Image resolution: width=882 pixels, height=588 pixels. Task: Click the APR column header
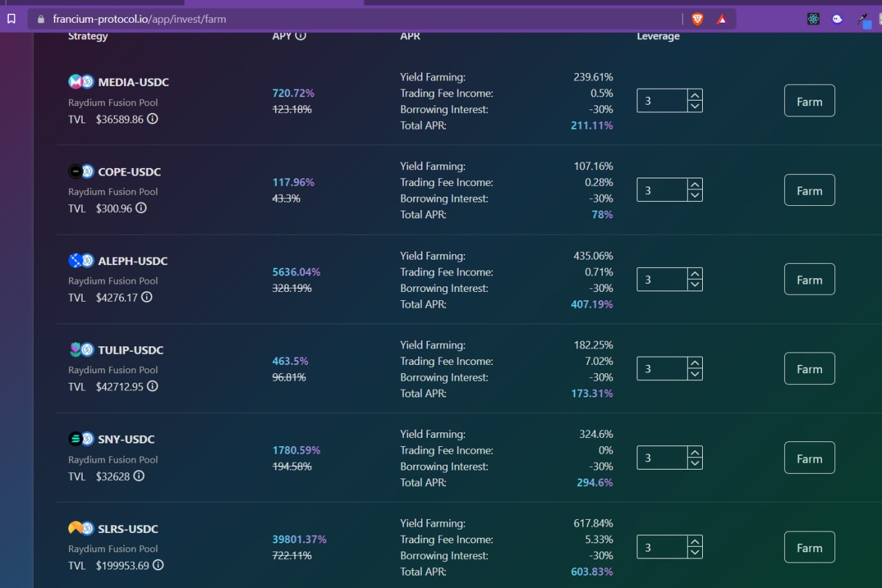click(x=410, y=36)
